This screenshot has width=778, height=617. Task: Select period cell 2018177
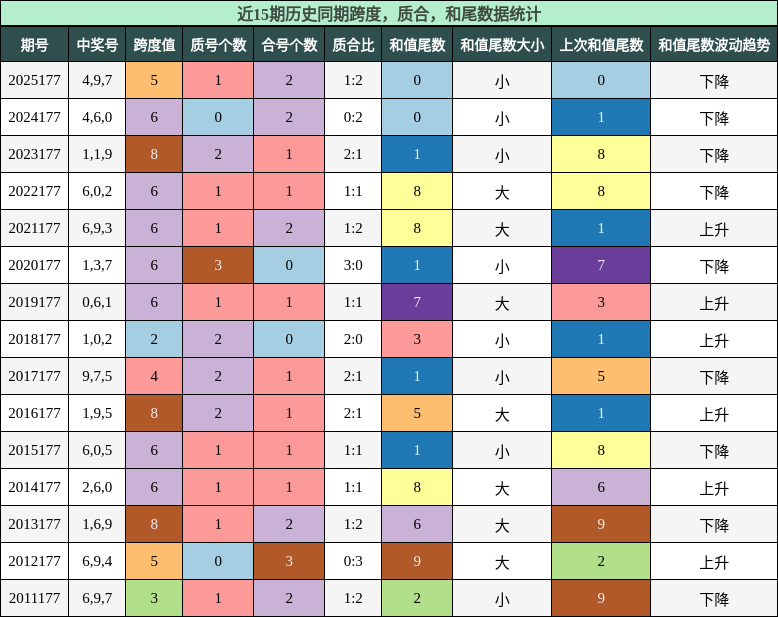[34, 339]
